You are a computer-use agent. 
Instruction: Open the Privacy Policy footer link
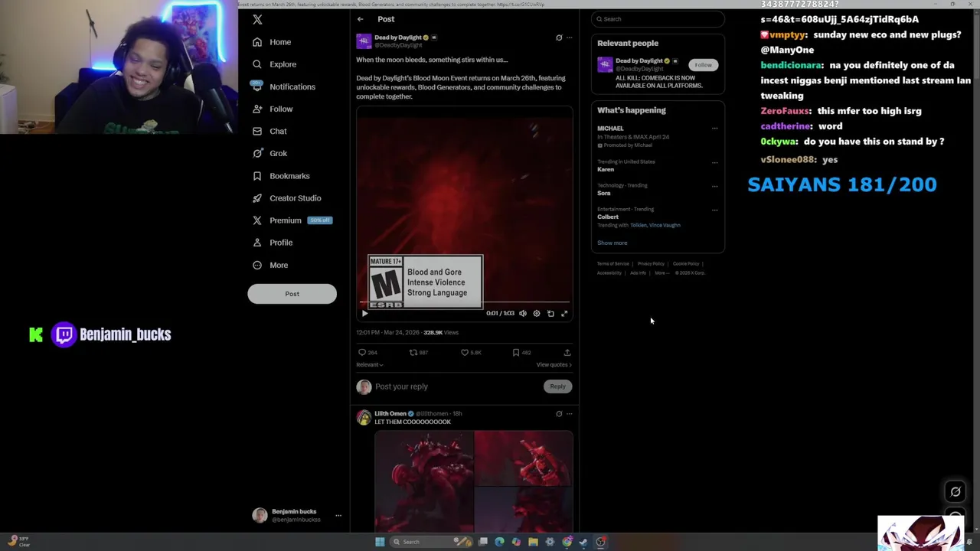[x=652, y=264]
